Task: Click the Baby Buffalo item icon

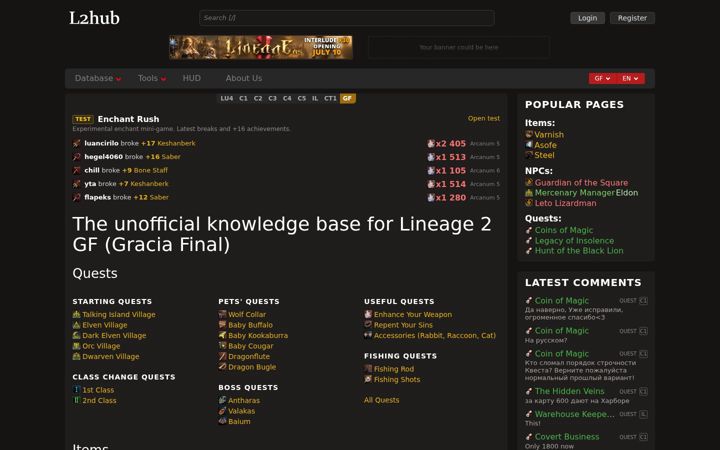Action: click(x=222, y=325)
